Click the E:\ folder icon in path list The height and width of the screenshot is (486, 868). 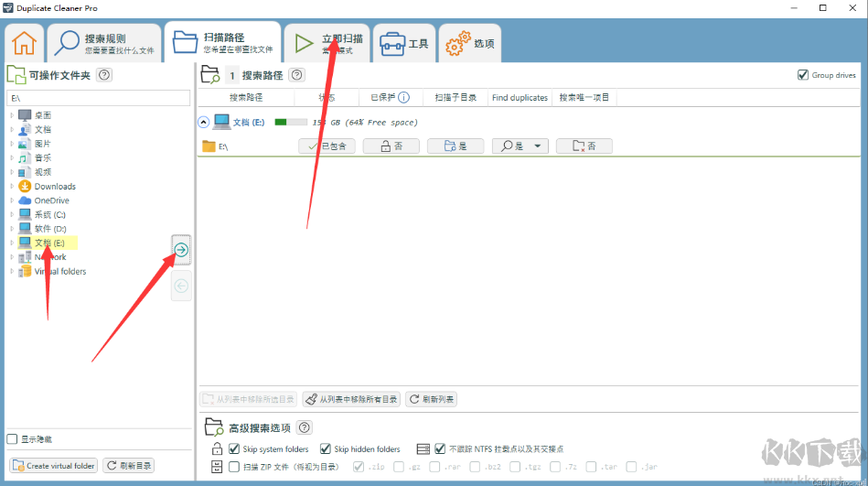209,146
